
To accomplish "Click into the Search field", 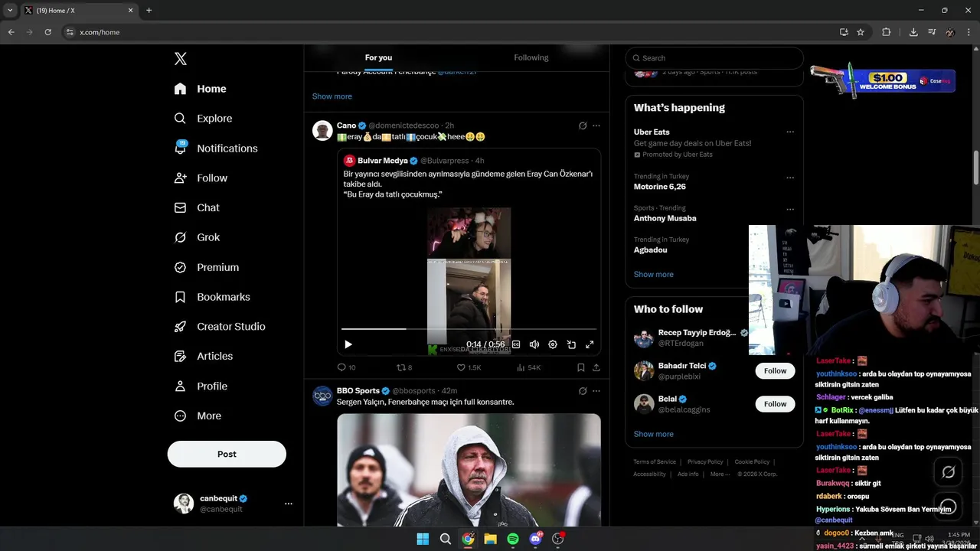I will click(x=714, y=58).
